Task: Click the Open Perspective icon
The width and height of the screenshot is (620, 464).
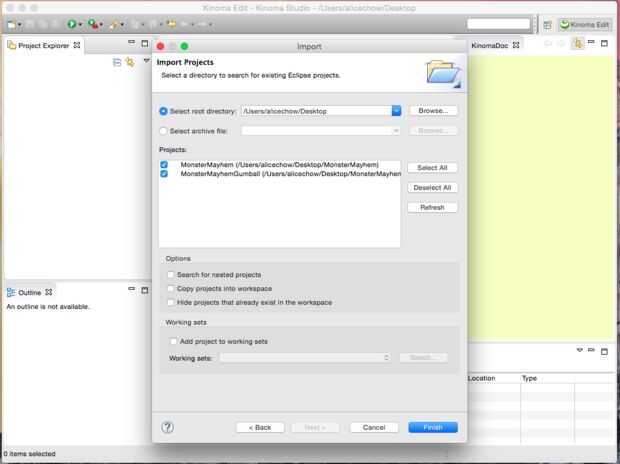Action: (547, 25)
